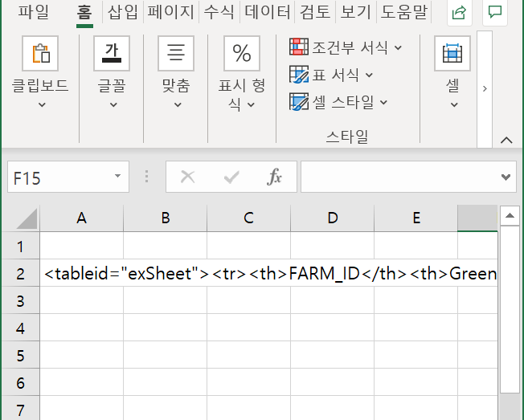Click the vertical scrollbar up arrow
524x420 pixels.
point(510,216)
